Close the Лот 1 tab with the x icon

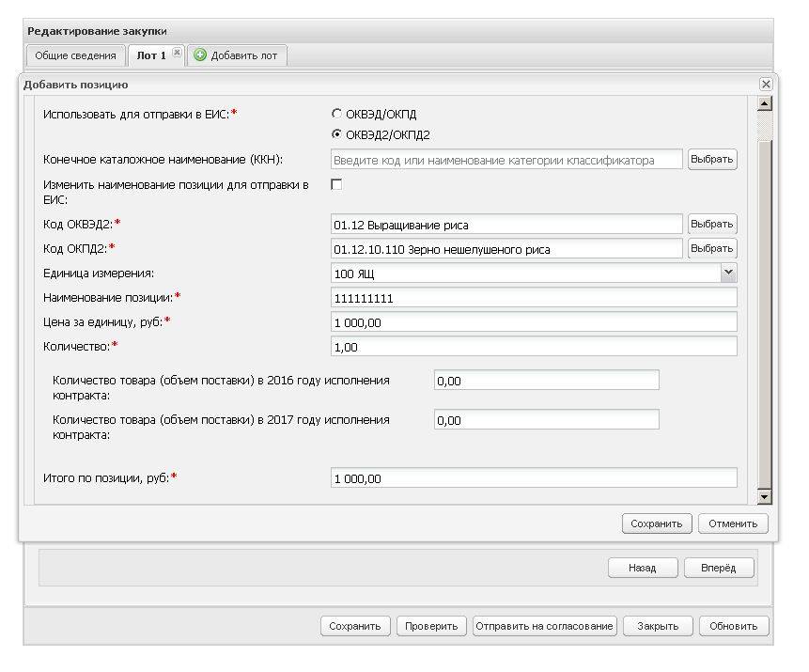coord(177,55)
